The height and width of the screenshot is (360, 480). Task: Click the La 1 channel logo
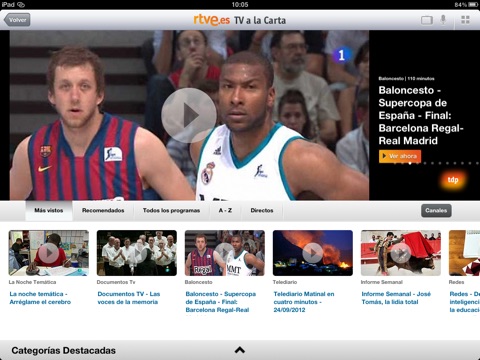341,55
